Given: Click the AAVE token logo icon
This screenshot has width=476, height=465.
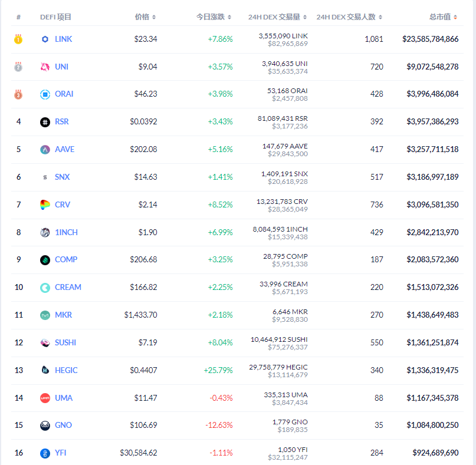Looking at the screenshot, I should tap(45, 150).
